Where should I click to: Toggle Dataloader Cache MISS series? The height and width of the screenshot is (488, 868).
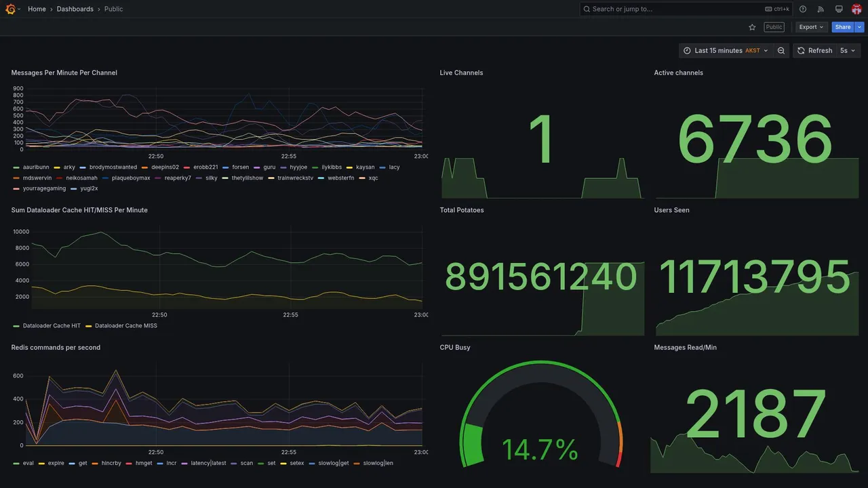coord(126,326)
